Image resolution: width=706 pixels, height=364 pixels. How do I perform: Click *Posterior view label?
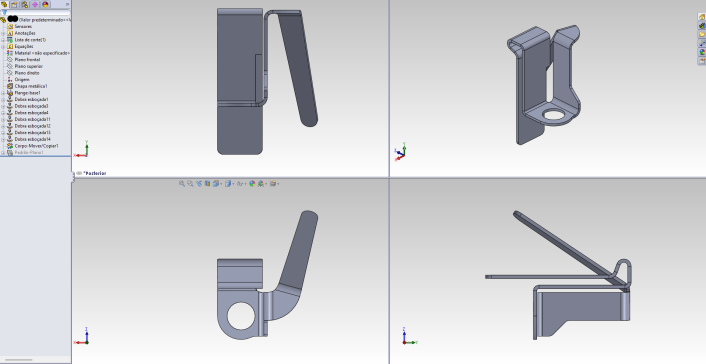click(95, 173)
